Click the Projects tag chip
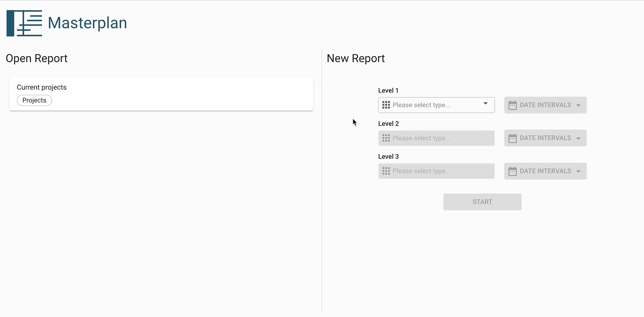The width and height of the screenshot is (644, 317). click(35, 100)
